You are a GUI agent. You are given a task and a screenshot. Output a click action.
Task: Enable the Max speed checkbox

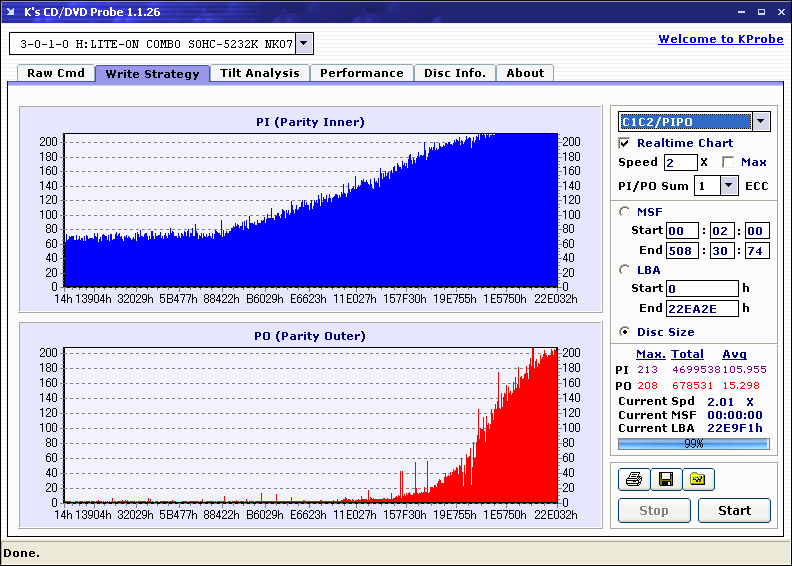728,162
